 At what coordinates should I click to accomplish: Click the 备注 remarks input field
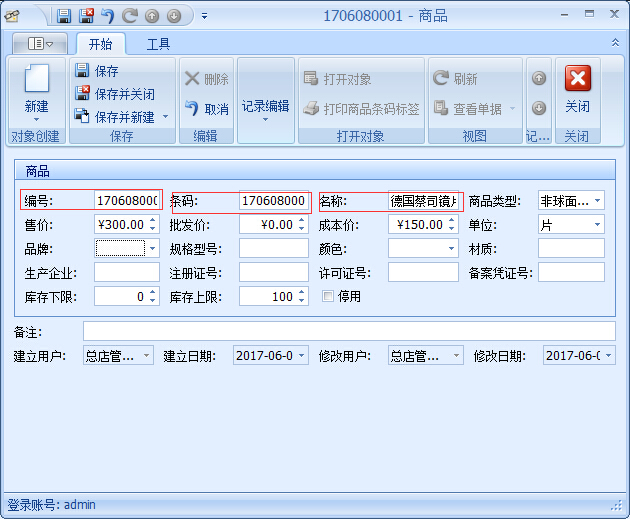[349, 331]
